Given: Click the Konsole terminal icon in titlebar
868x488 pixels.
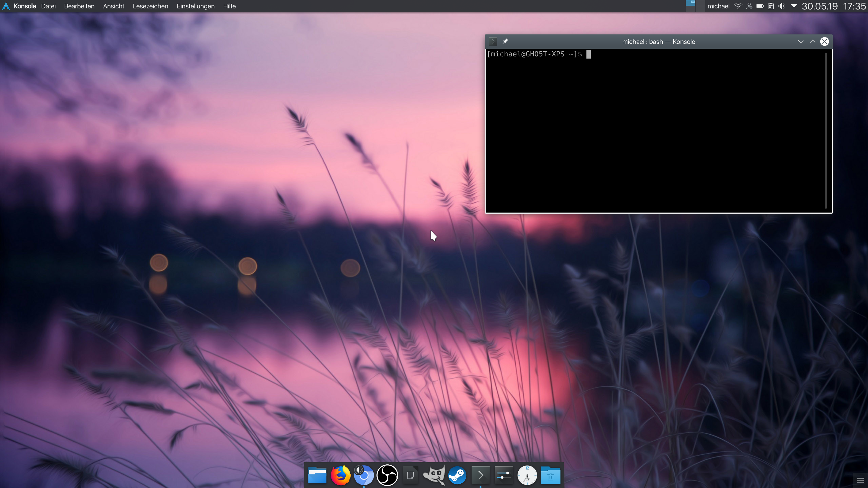Looking at the screenshot, I should click(x=493, y=41).
